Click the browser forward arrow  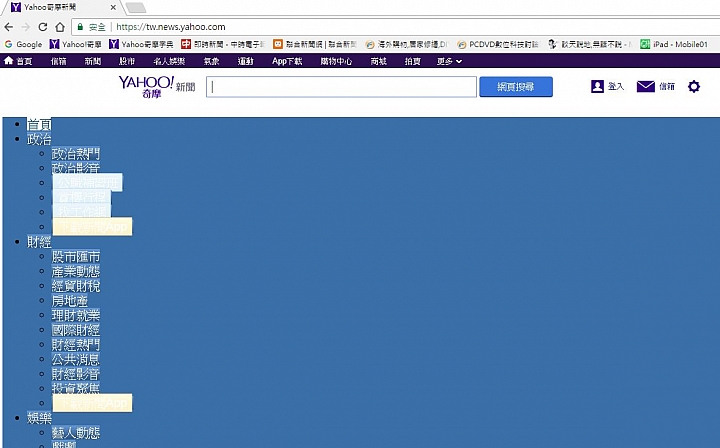[26, 27]
